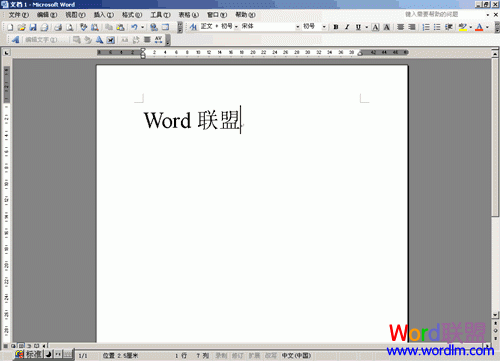Image resolution: width=500 pixels, height=361 pixels.
Task: Toggle the IME half-moon width button
Action: click(x=48, y=354)
